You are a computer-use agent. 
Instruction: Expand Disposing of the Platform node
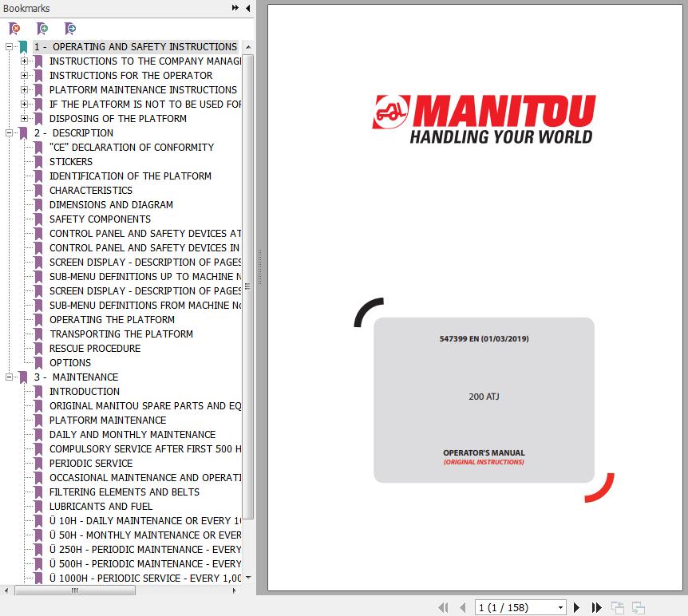(x=24, y=118)
